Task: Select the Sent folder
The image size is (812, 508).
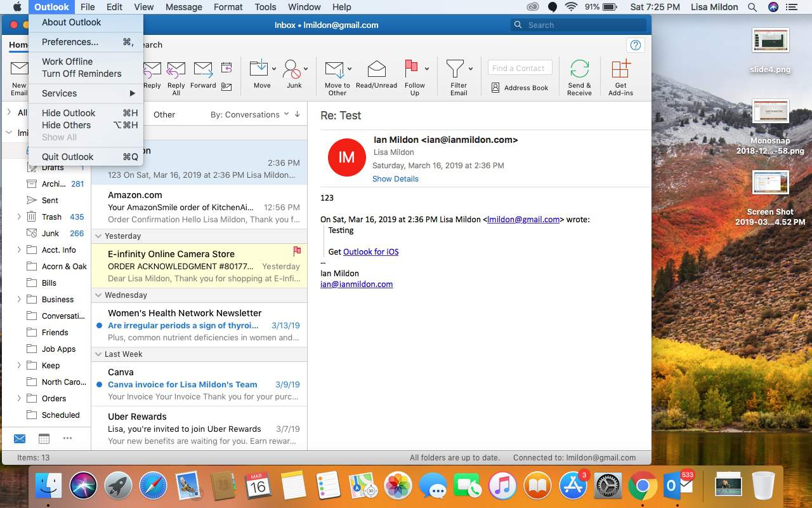Action: click(x=50, y=200)
